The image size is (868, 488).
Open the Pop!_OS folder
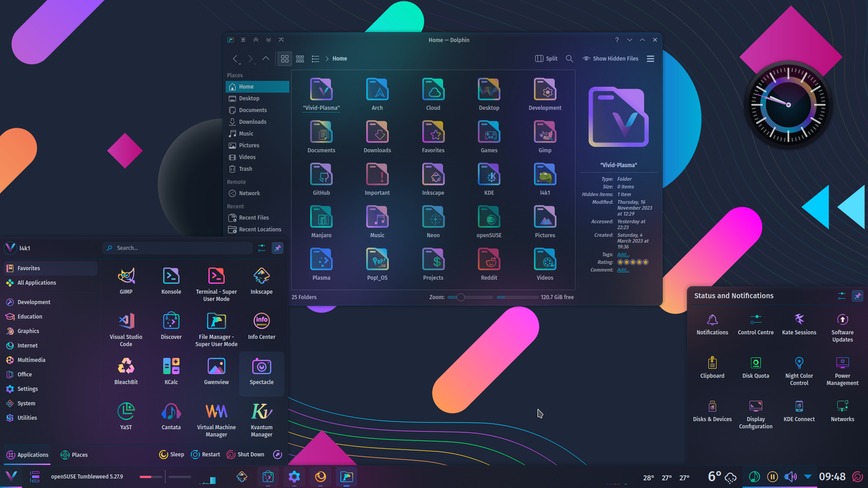[x=377, y=264]
